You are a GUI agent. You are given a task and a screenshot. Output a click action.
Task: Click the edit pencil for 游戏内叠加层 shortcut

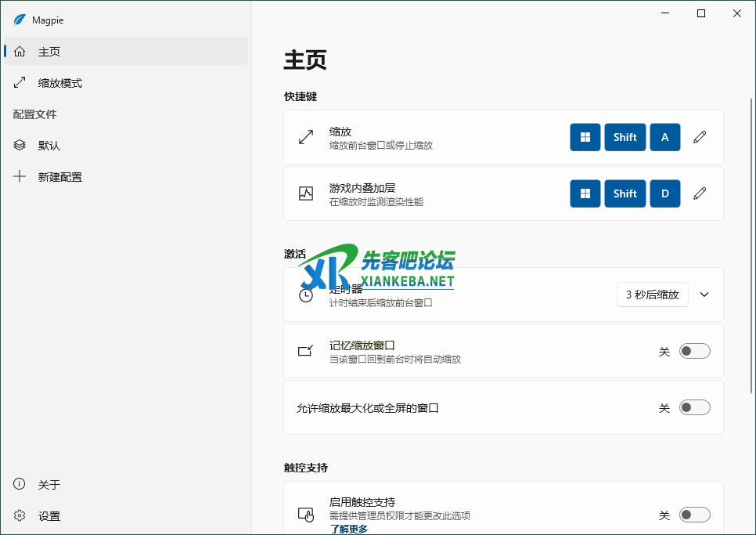(700, 193)
